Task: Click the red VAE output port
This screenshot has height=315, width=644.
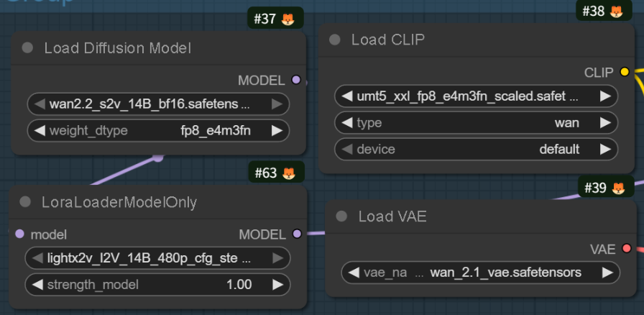Action: pos(626,248)
